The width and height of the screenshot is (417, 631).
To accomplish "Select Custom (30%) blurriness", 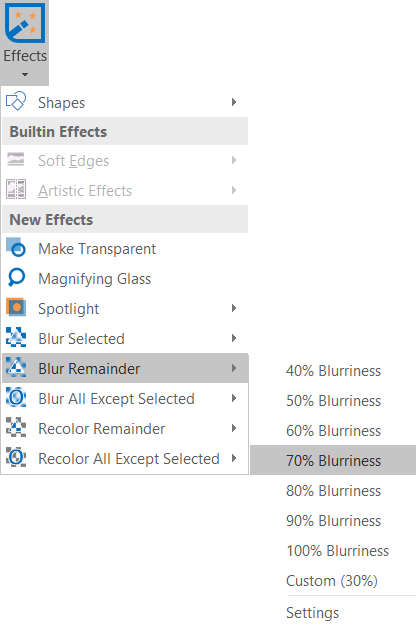I will point(333,581).
